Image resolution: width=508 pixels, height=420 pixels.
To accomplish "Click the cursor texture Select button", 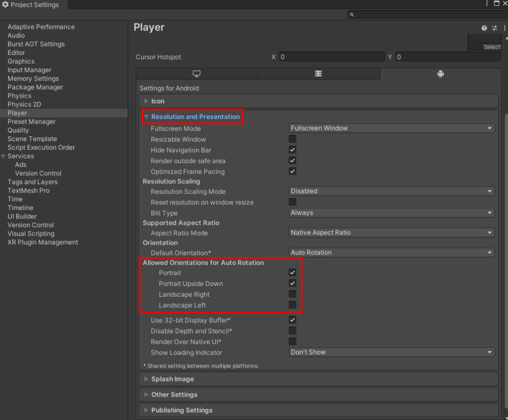I will pos(492,47).
